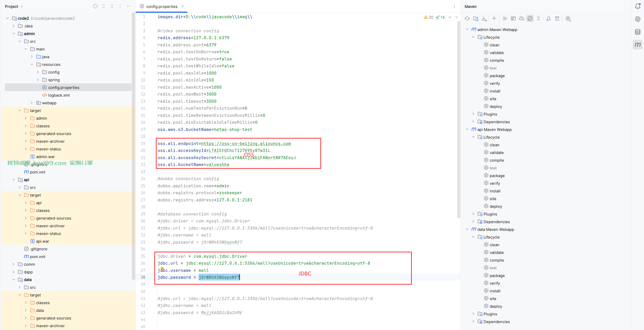Collapse the resources folder
The image size is (644, 330).
(x=32, y=64)
